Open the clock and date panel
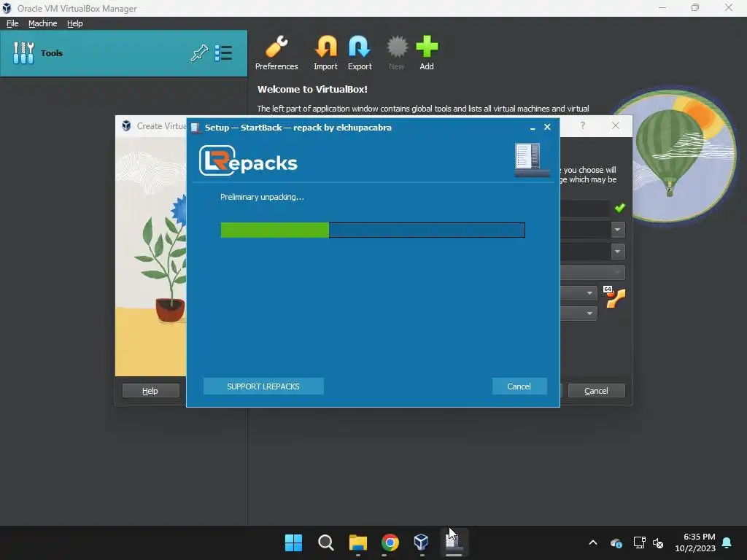 (x=695, y=542)
